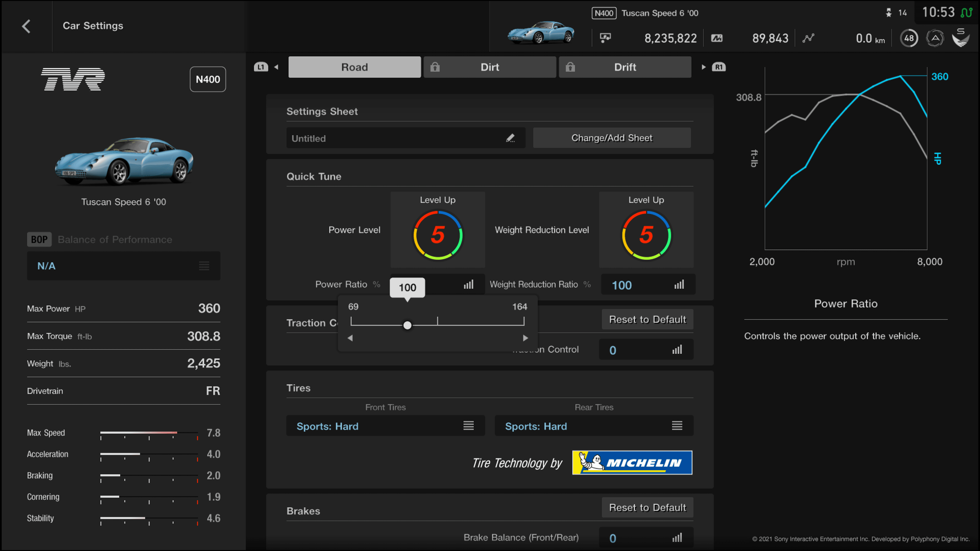Click the distance graph icon beside 0.0 km

pyautogui.click(x=808, y=38)
